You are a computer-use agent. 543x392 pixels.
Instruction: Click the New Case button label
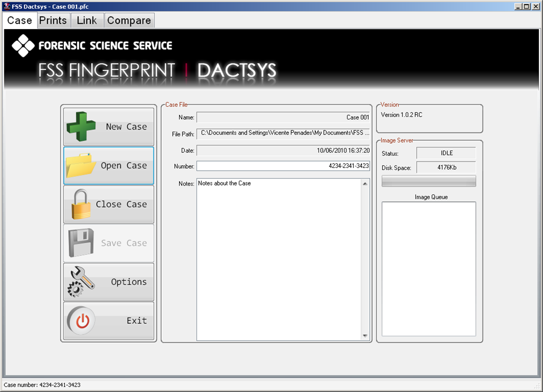[126, 127]
